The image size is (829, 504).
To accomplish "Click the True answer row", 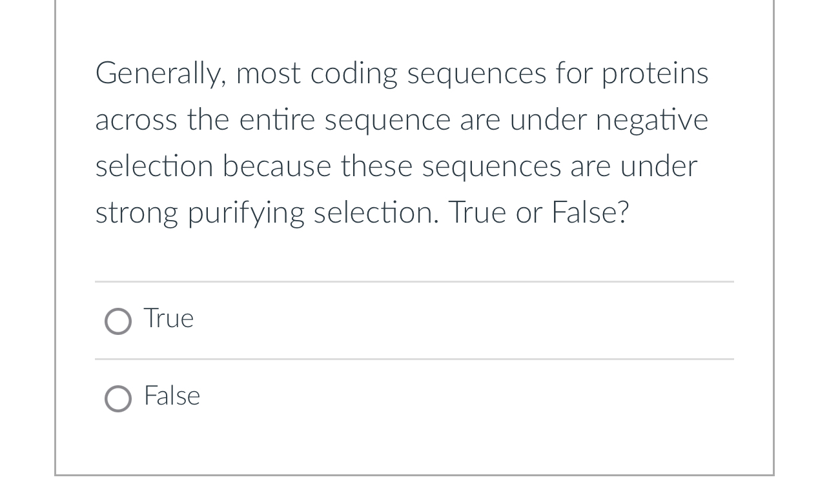I will (x=413, y=321).
